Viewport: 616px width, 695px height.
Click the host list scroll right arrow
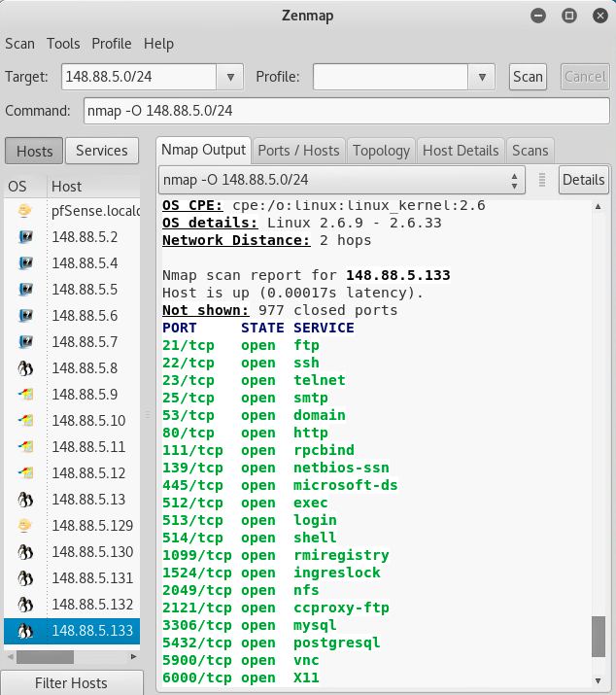133,657
